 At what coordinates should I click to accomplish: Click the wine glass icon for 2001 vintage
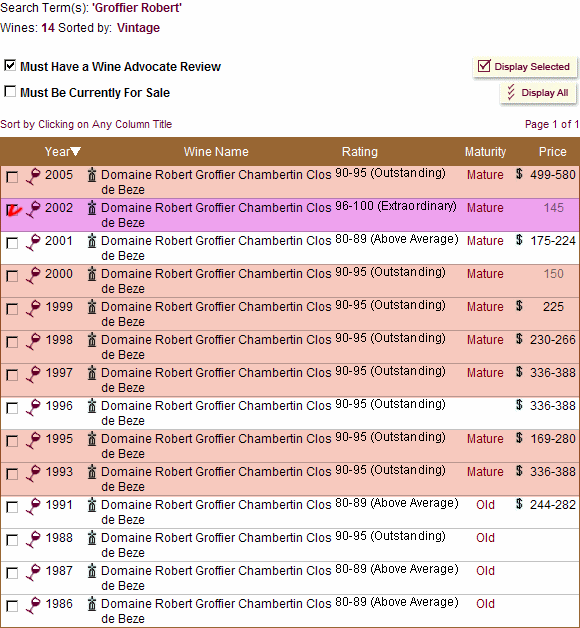pyautogui.click(x=33, y=242)
